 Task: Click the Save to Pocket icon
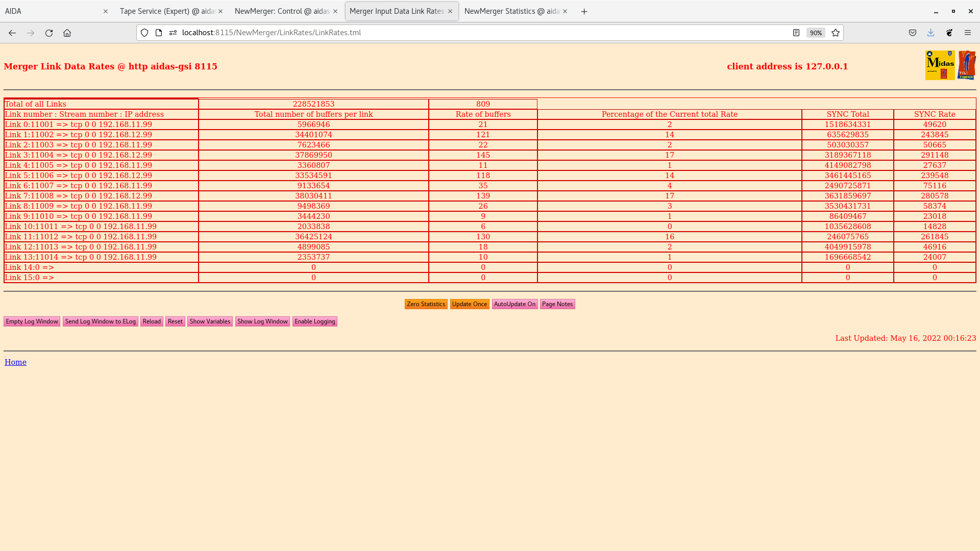pos(912,33)
